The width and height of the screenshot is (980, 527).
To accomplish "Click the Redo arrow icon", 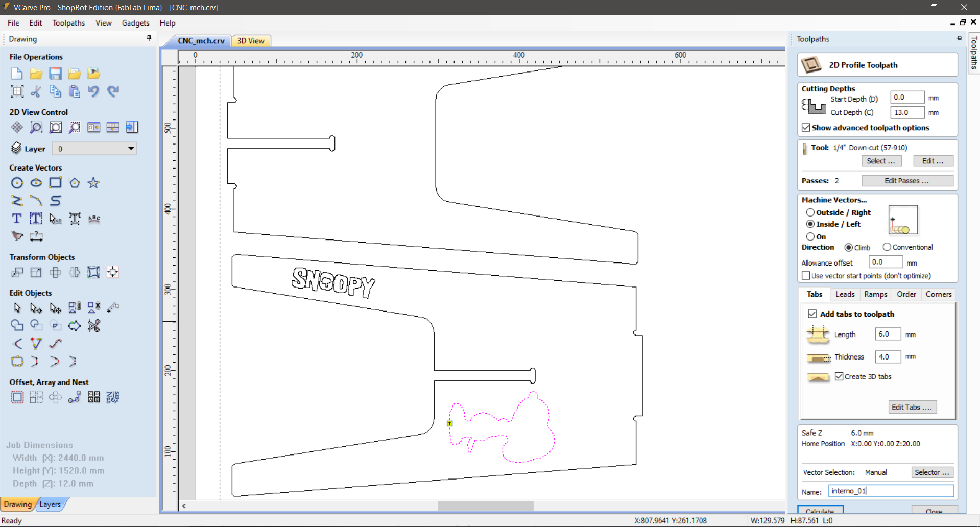I will tap(113, 91).
